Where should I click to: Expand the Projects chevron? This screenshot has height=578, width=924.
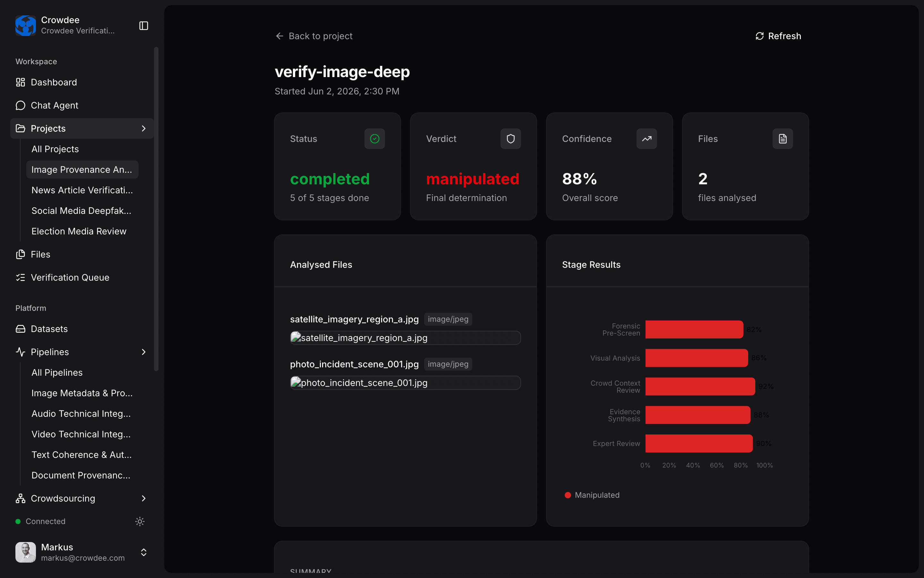pos(143,128)
